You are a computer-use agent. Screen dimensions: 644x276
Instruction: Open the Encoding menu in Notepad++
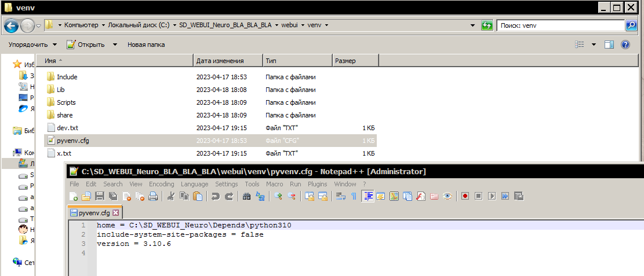click(x=161, y=184)
